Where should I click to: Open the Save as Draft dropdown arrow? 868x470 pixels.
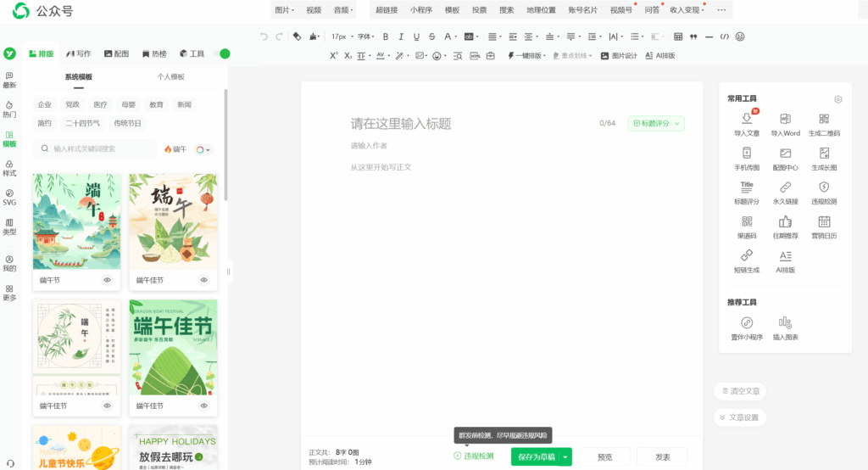click(565, 457)
